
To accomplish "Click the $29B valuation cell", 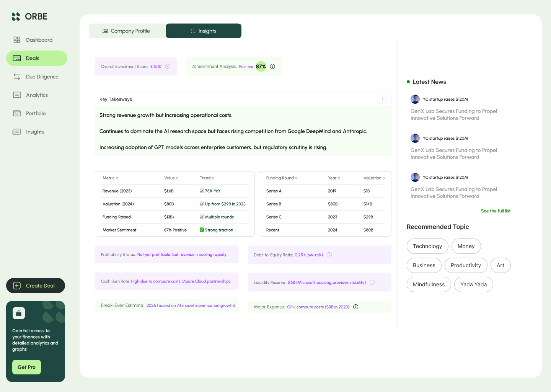I will [368, 217].
